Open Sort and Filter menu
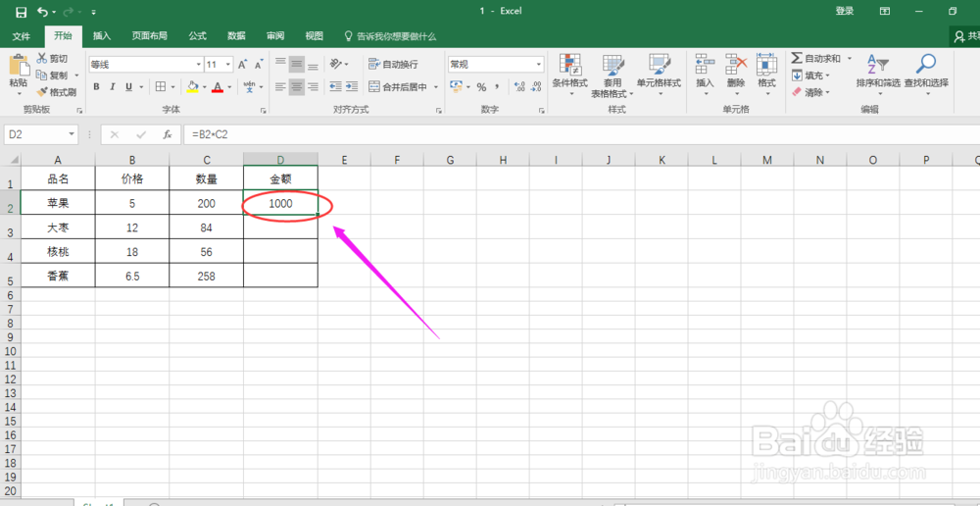Viewport: 980px width, 506px height. (878, 76)
